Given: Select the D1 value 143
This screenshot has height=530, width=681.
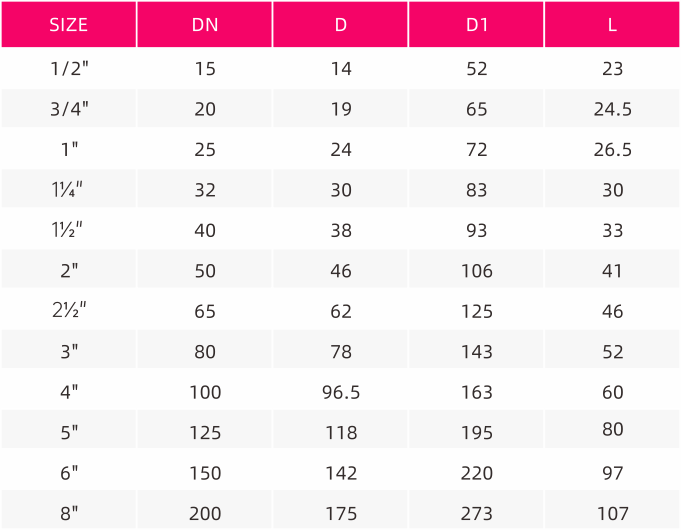Looking at the screenshot, I should 477,352.
